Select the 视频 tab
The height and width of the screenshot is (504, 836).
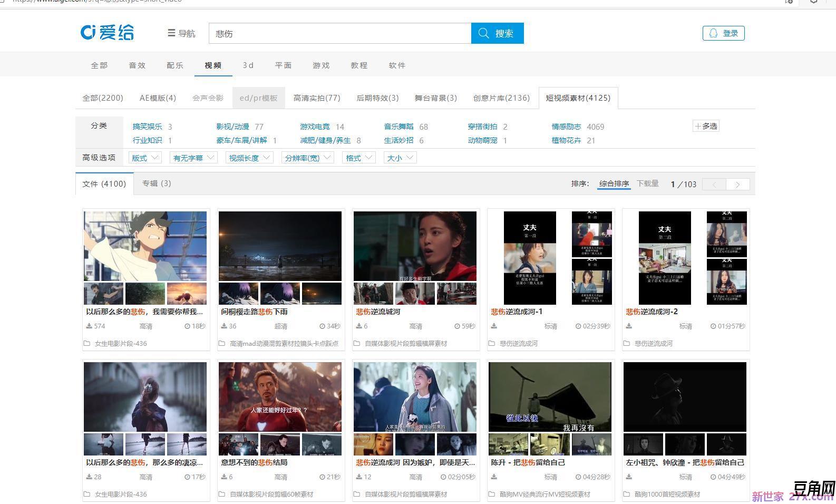(x=213, y=65)
